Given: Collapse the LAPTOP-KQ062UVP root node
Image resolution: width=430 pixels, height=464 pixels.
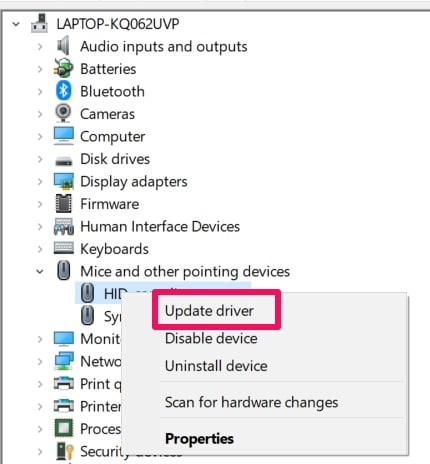Looking at the screenshot, I should 16,24.
